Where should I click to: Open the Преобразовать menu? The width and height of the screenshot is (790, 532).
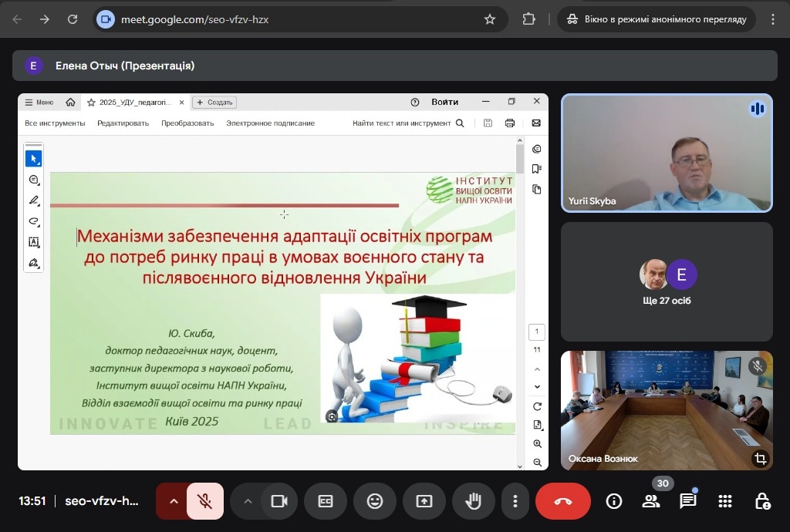(x=187, y=123)
